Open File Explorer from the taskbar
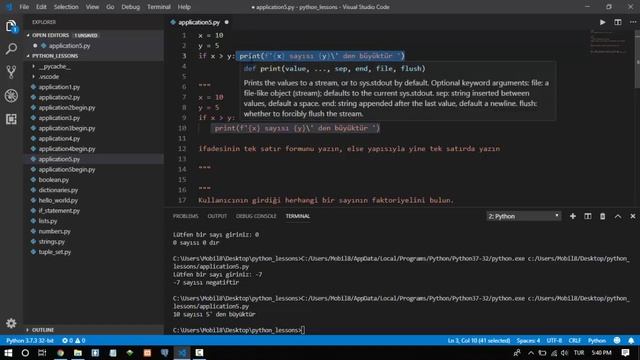The height and width of the screenshot is (360, 640). [x=78, y=353]
